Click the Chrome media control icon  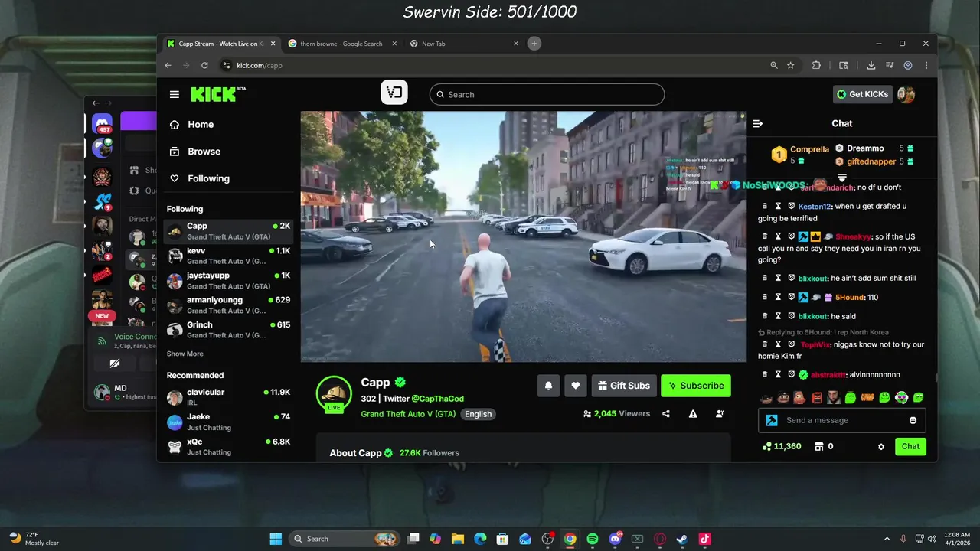[890, 65]
